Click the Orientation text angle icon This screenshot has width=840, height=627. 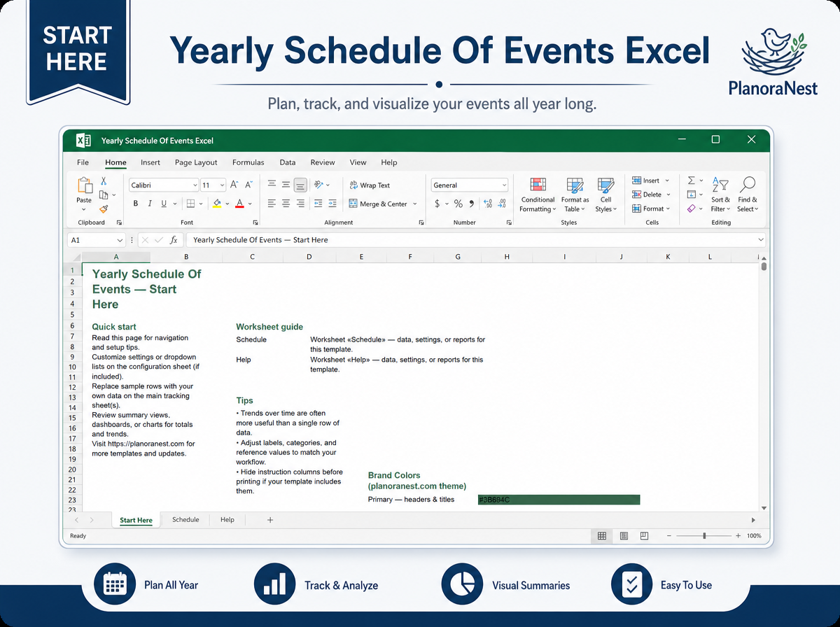coord(318,185)
